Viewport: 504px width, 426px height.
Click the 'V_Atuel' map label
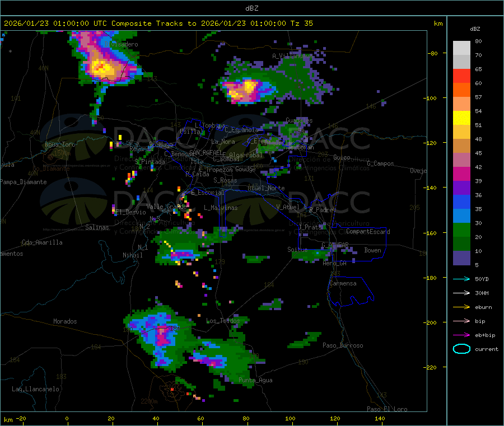click(x=288, y=207)
